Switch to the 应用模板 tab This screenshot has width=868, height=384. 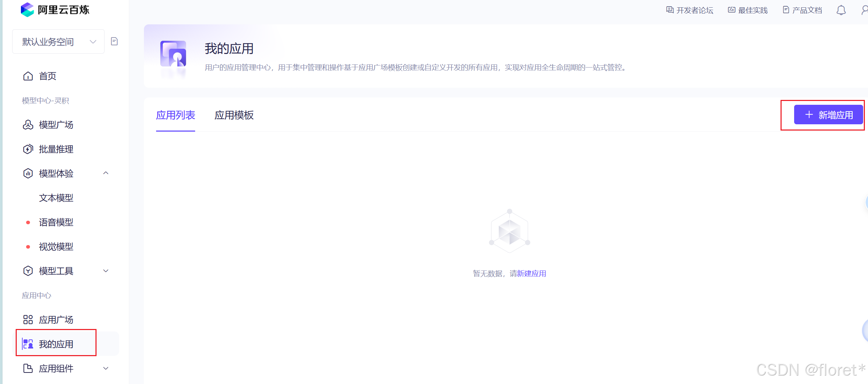(234, 115)
